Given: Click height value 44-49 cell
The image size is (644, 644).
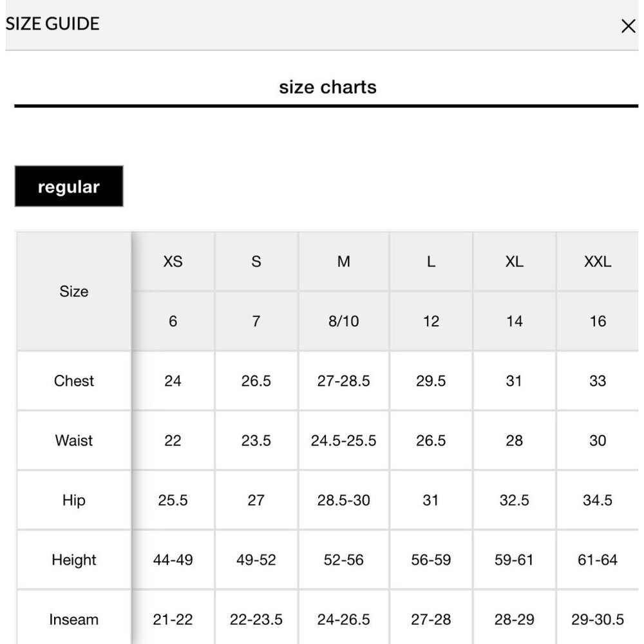Looking at the screenshot, I should tap(173, 560).
